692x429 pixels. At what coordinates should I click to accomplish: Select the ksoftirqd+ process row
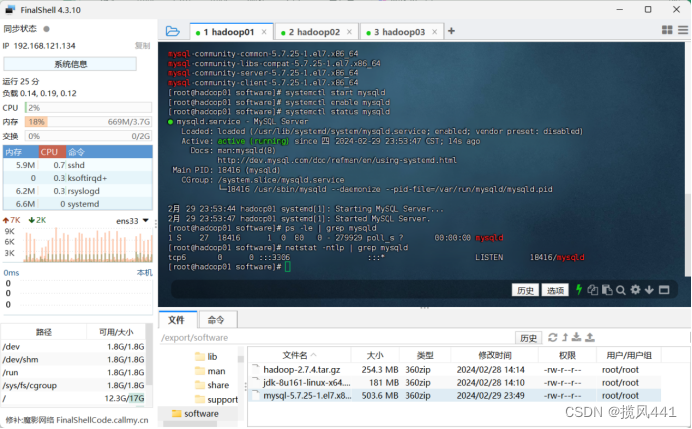pos(78,178)
